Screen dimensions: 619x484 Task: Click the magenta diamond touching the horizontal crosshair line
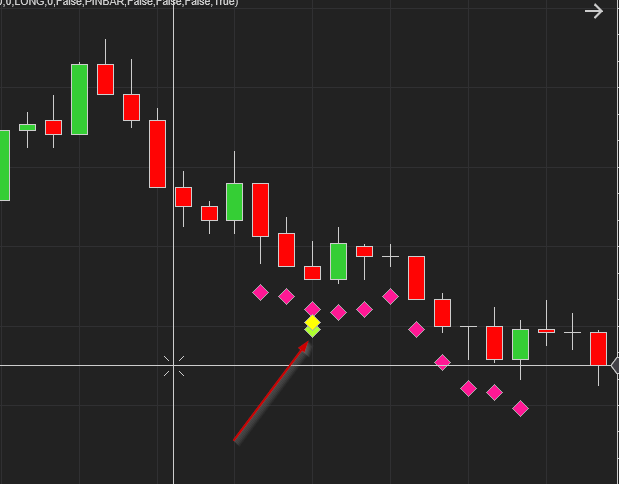(442, 362)
